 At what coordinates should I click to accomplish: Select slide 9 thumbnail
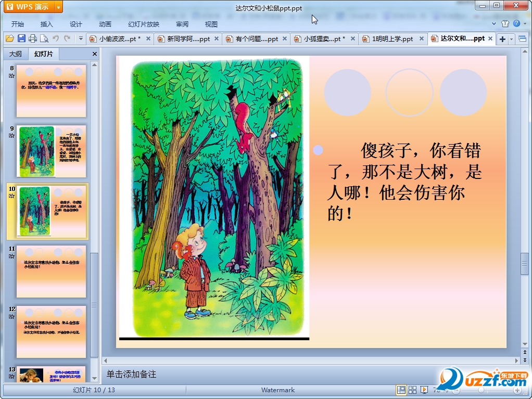coord(51,151)
